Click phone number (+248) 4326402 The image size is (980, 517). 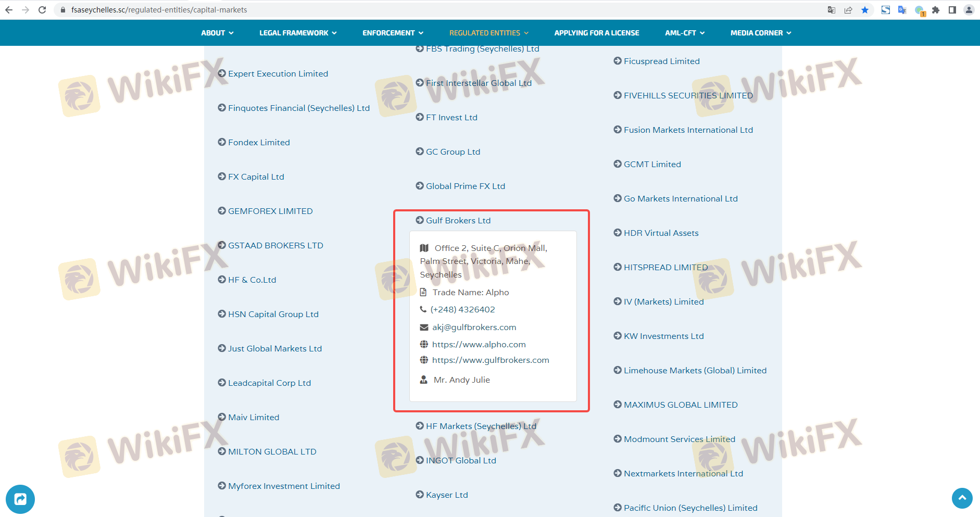click(x=463, y=310)
